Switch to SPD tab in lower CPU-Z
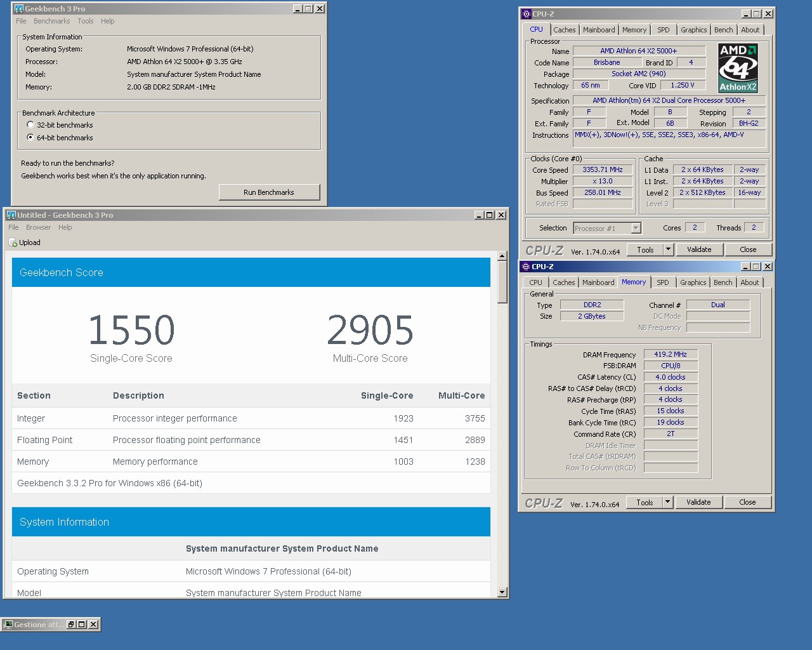The width and height of the screenshot is (812, 650). (x=663, y=282)
